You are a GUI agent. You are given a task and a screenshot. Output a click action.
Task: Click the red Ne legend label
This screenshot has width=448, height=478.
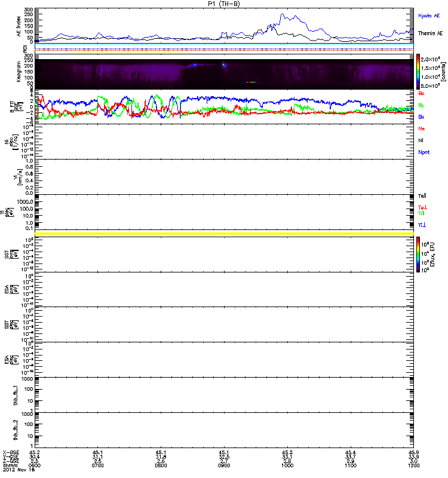click(x=421, y=129)
